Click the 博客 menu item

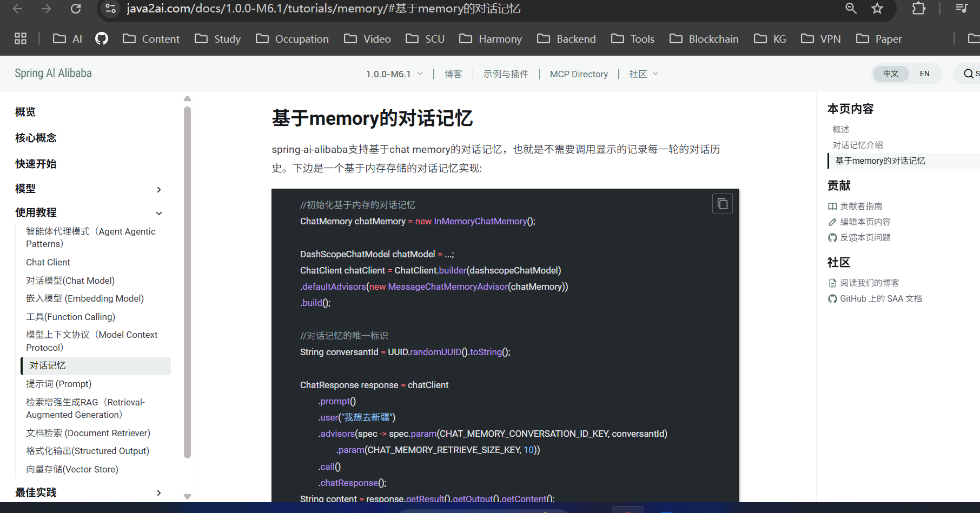[x=453, y=74]
